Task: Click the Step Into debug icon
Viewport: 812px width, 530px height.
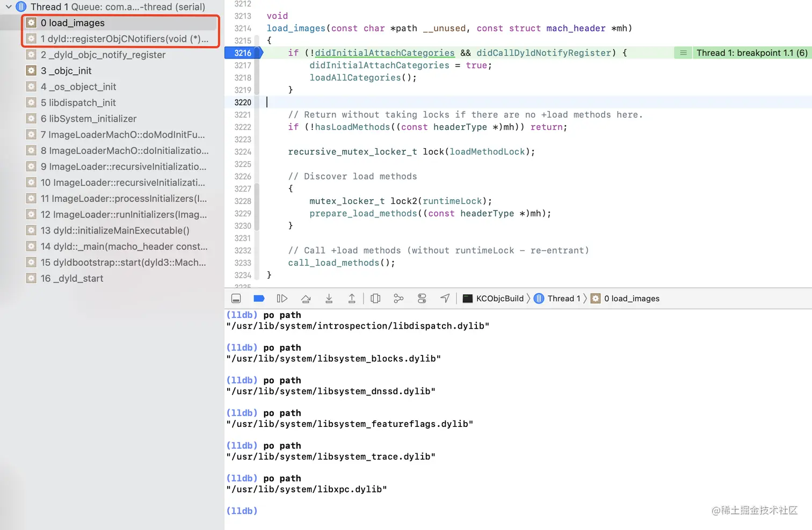Action: 329,299
